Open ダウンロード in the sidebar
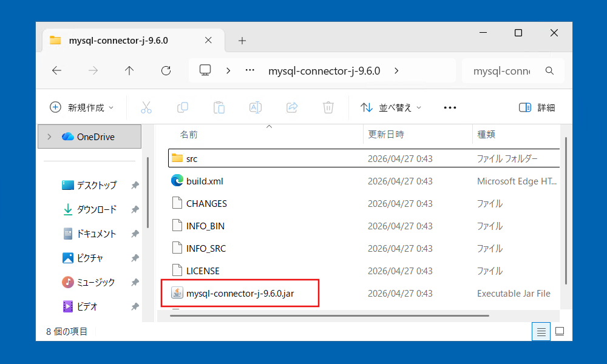The image size is (607, 364). pos(97,210)
